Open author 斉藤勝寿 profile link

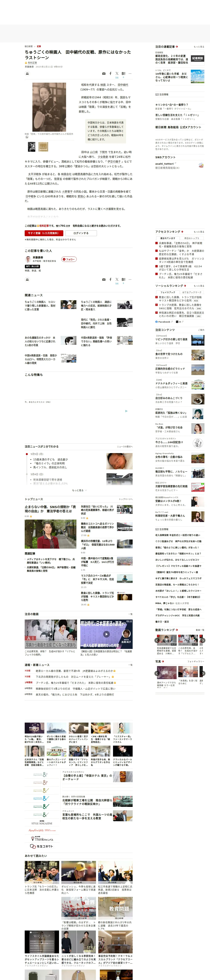pos(38,258)
